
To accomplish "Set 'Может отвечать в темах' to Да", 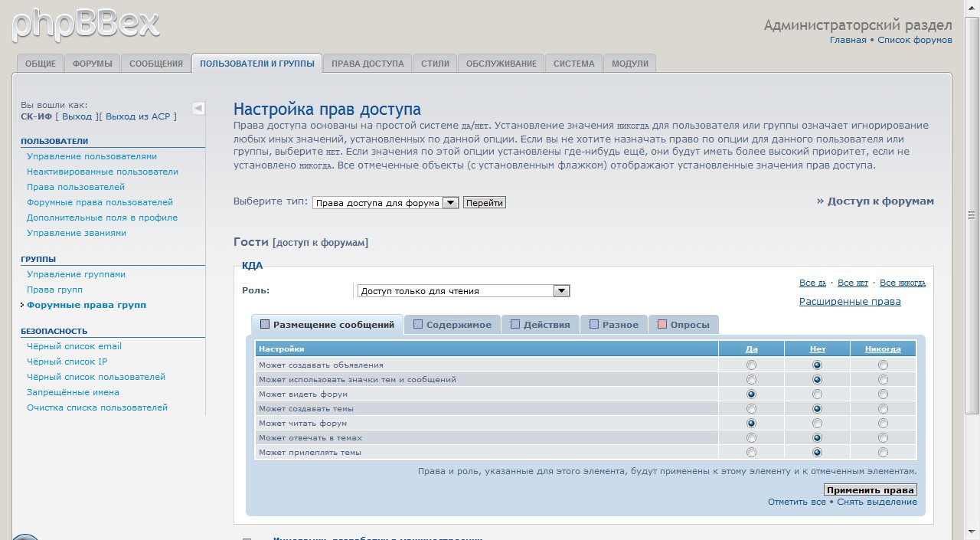I will click(x=751, y=438).
